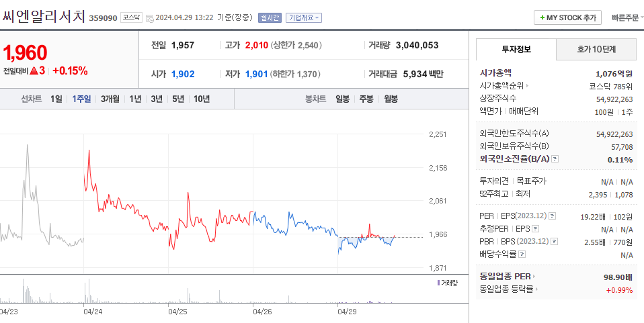Click the 고가 value 2,010
Image resolution: width=644 pixels, height=323 pixels.
coord(256,45)
